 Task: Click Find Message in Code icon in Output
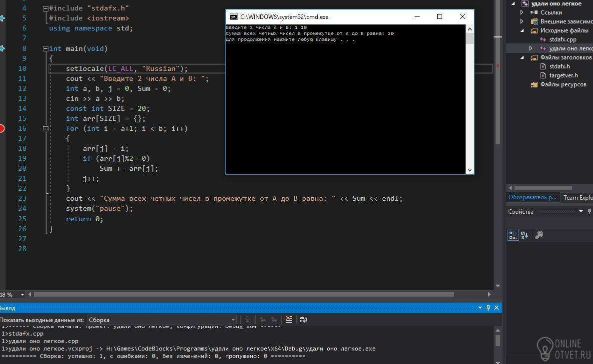point(248,320)
